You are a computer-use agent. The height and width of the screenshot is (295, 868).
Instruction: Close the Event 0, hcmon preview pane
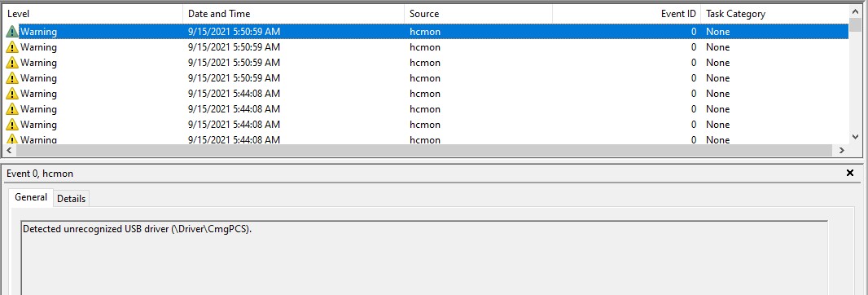850,173
